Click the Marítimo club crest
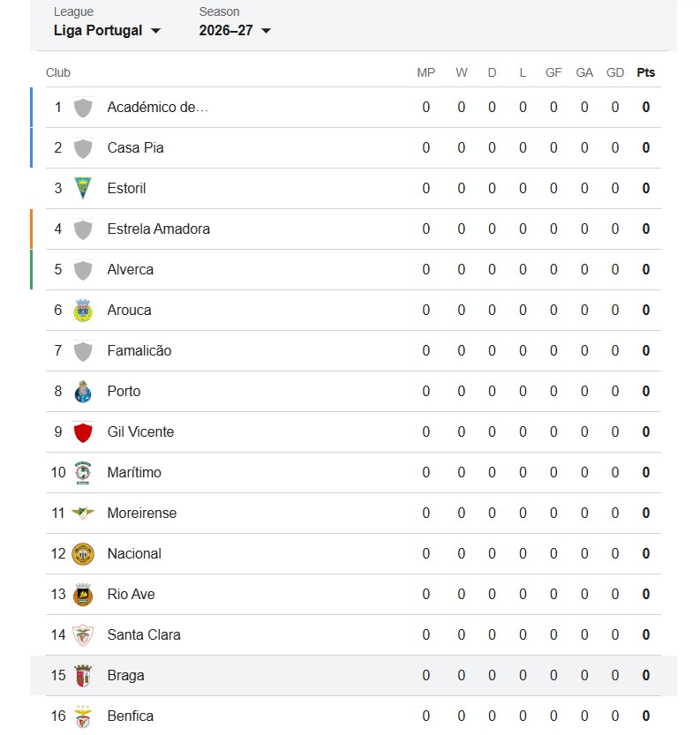This screenshot has width=700, height=735. coord(83,473)
